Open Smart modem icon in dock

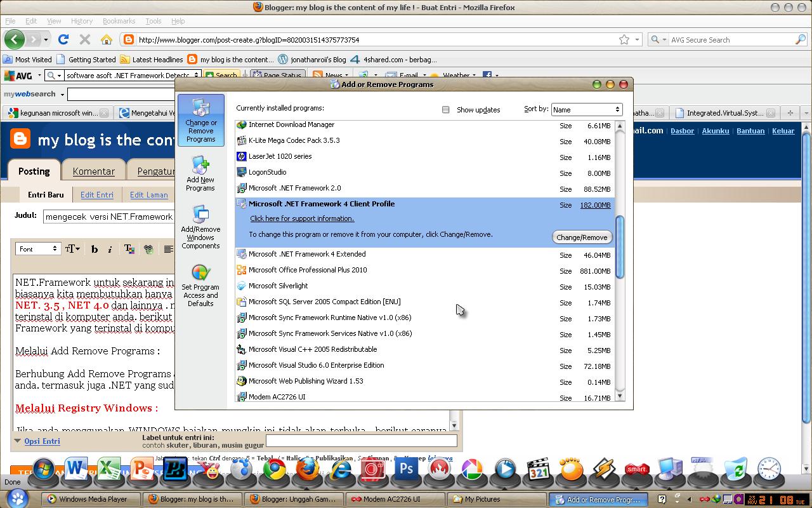[637, 470]
